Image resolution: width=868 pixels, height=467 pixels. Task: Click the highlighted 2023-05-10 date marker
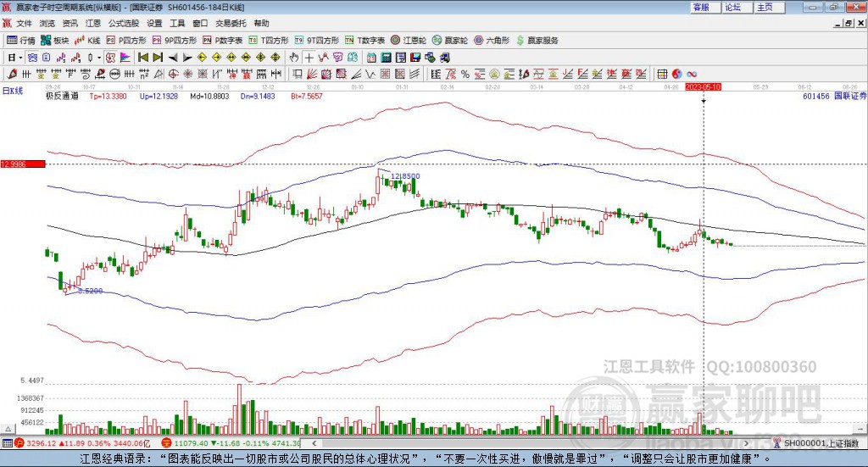tap(703, 86)
